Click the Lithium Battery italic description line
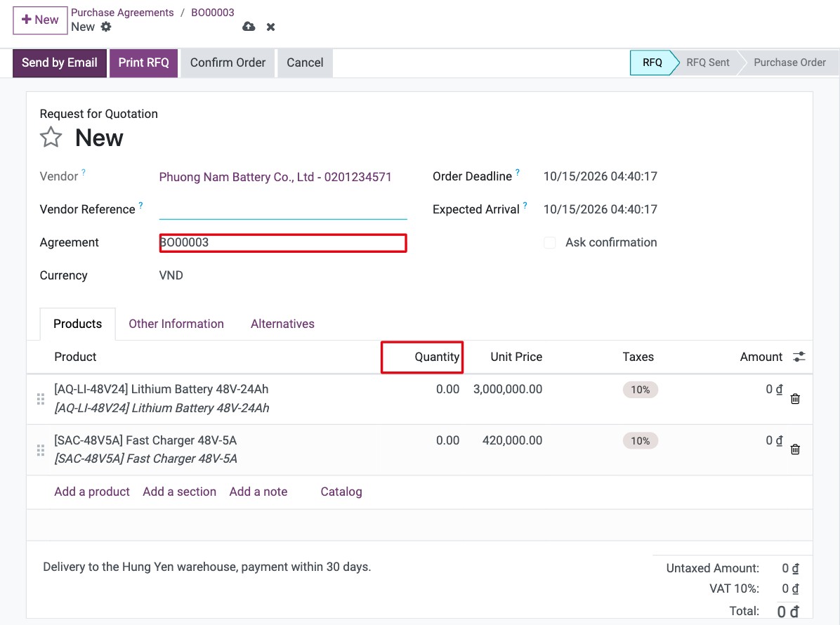Viewport: 840px width, 625px height. click(x=162, y=408)
